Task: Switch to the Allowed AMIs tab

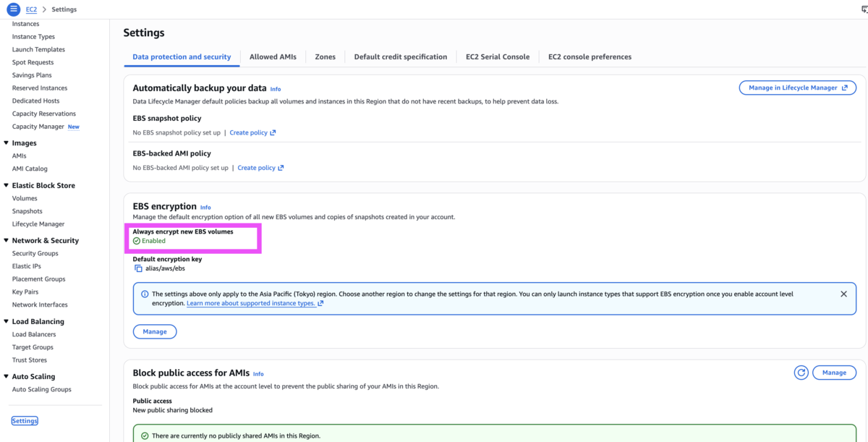Action: (273, 56)
